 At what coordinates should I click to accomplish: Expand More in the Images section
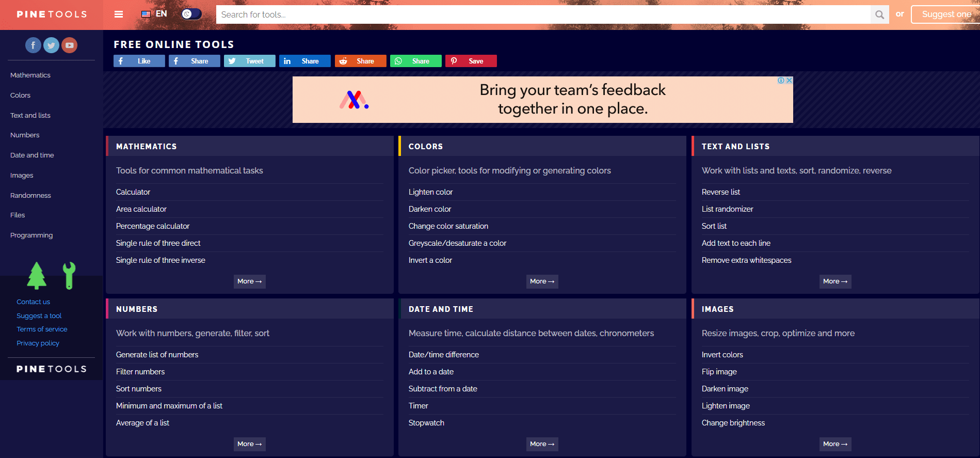click(836, 444)
